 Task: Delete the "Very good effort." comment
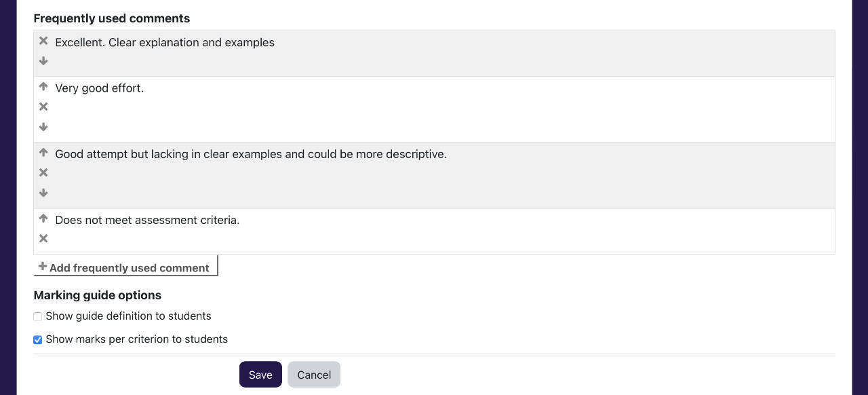[43, 106]
